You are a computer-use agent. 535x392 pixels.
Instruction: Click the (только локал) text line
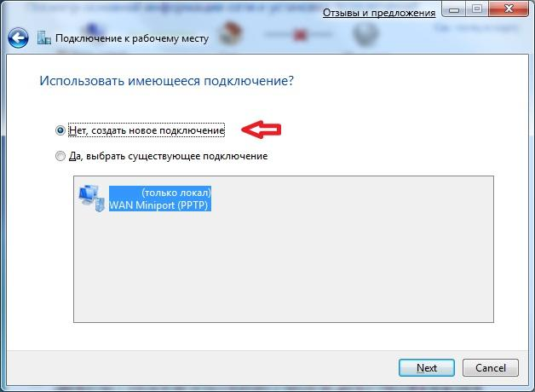coord(176,193)
